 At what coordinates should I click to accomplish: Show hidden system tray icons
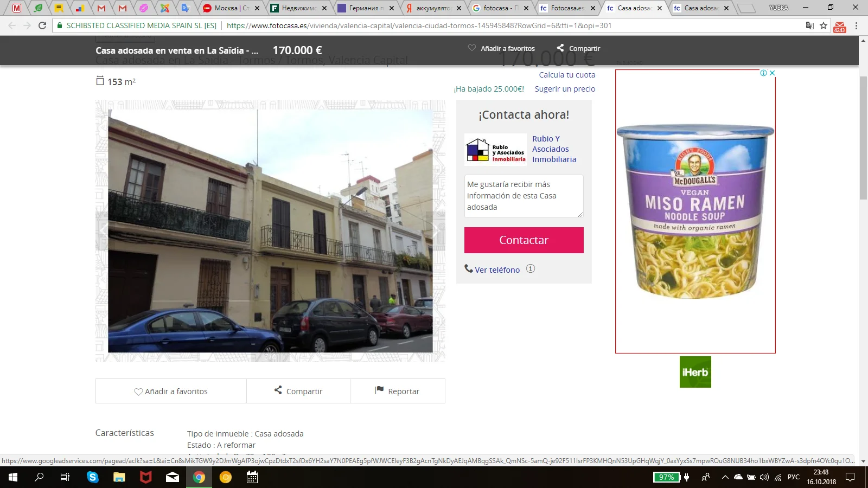tap(725, 477)
